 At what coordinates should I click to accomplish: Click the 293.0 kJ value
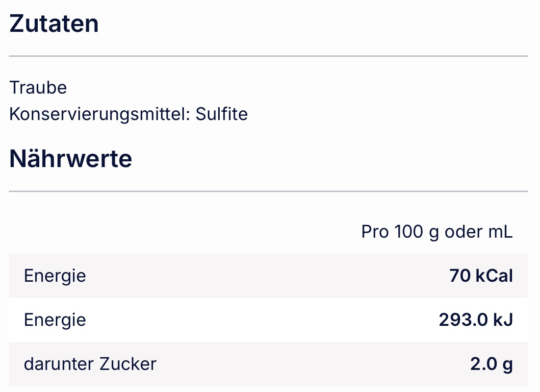click(476, 320)
